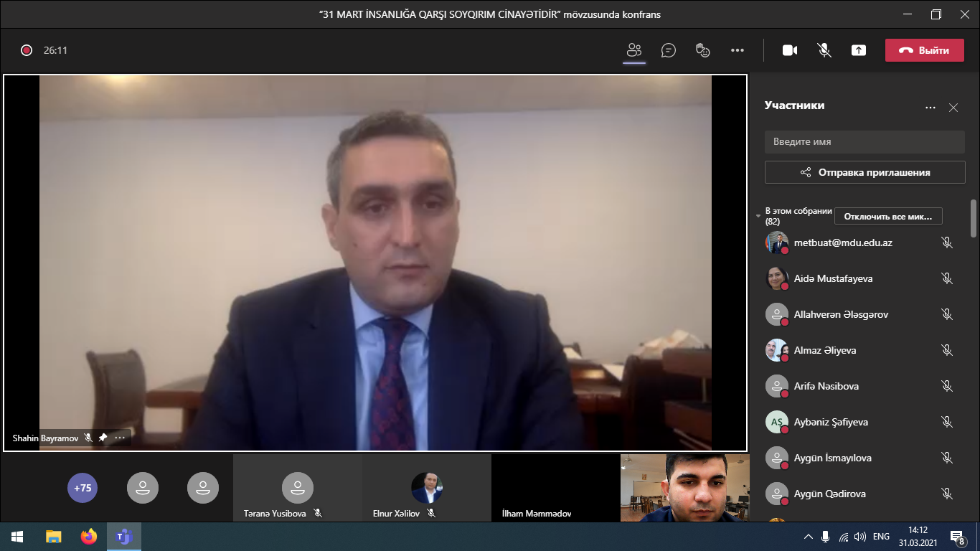Viewport: 980px width, 551px height.
Task: Toggle the camera on or off
Action: 790,50
